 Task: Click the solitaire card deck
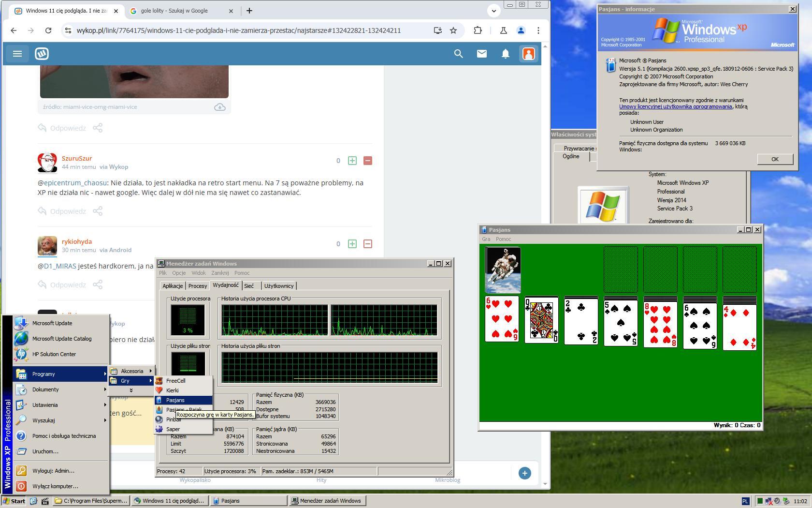point(503,269)
